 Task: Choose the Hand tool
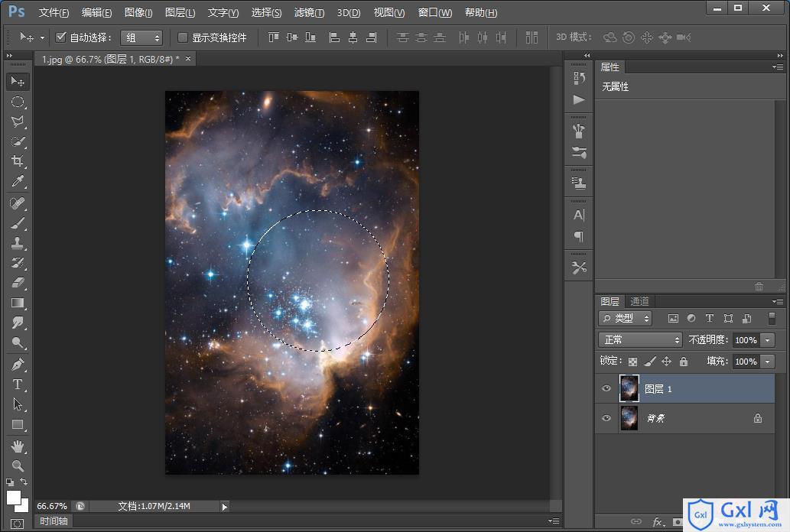(18, 446)
